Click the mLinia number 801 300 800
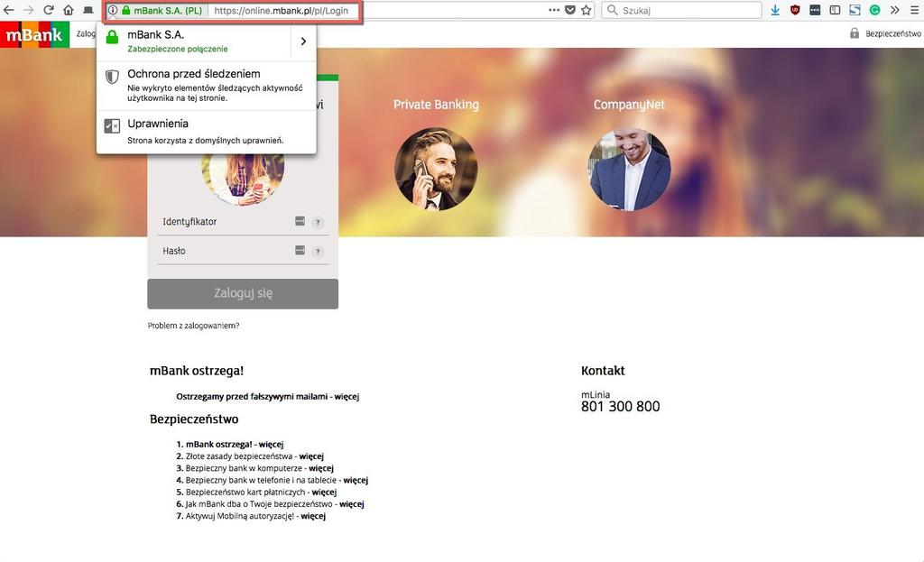This screenshot has width=924, height=562. tap(621, 407)
